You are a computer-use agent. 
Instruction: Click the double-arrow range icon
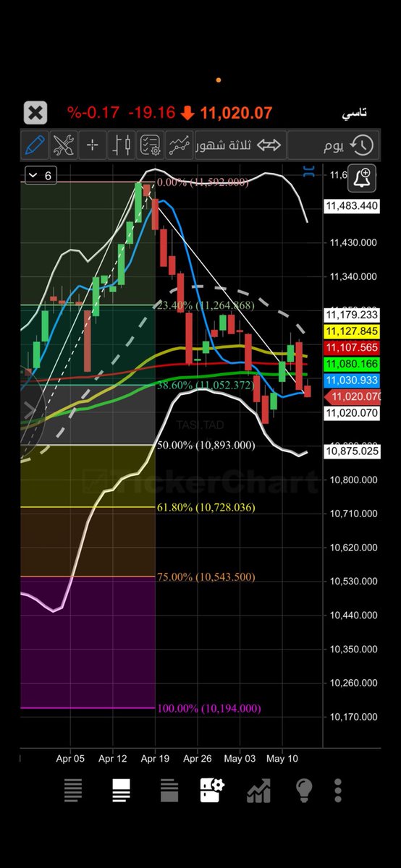click(269, 145)
